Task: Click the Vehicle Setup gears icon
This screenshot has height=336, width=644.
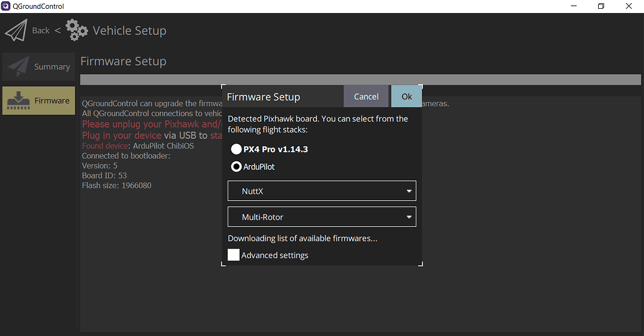Action: pyautogui.click(x=77, y=30)
